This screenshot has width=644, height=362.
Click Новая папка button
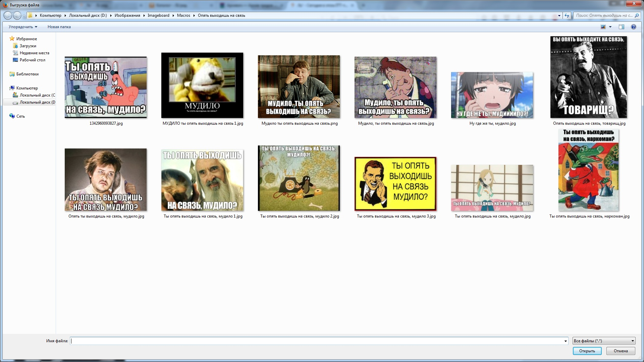tap(59, 27)
